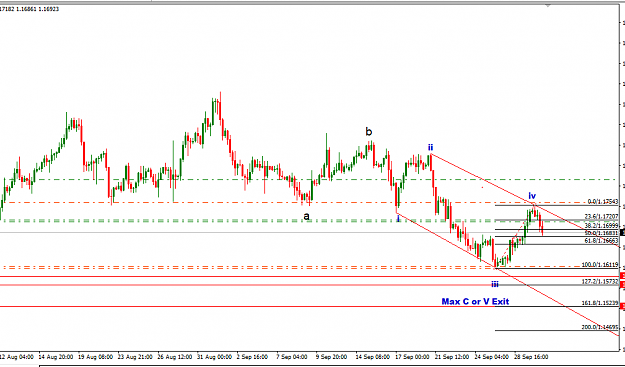Click the 1.16923 close price in header
This screenshot has width=625, height=367.
(48, 9)
